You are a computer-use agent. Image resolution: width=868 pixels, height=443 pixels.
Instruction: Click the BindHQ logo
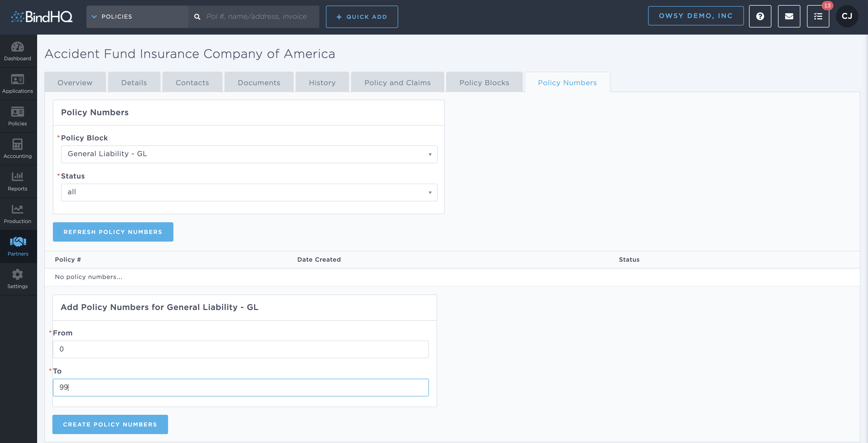42,17
